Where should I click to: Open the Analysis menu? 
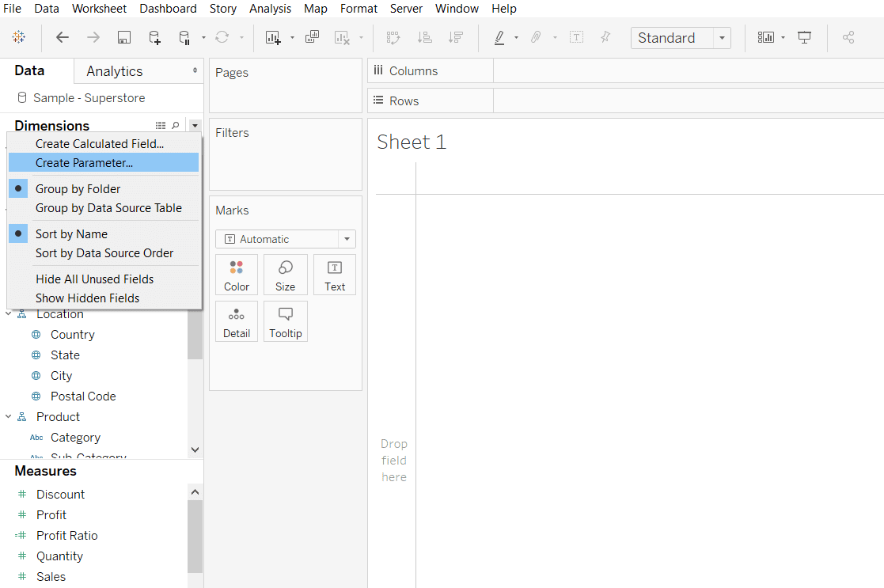270,9
